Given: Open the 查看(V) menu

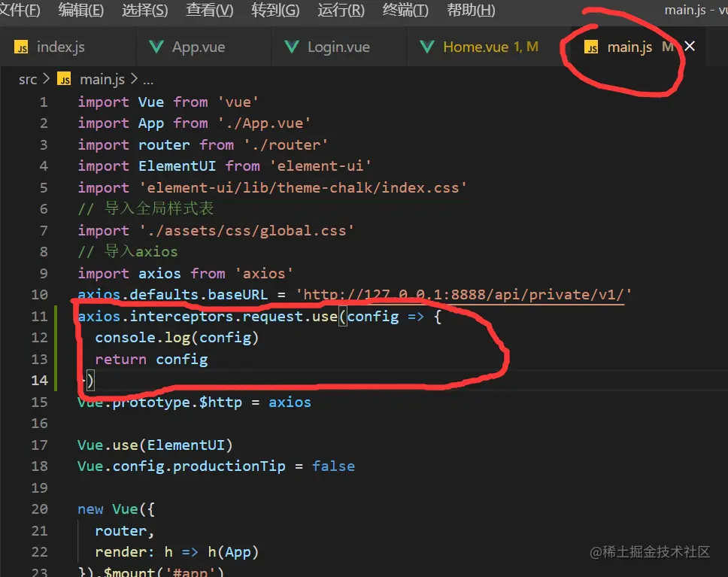Looking at the screenshot, I should (209, 10).
